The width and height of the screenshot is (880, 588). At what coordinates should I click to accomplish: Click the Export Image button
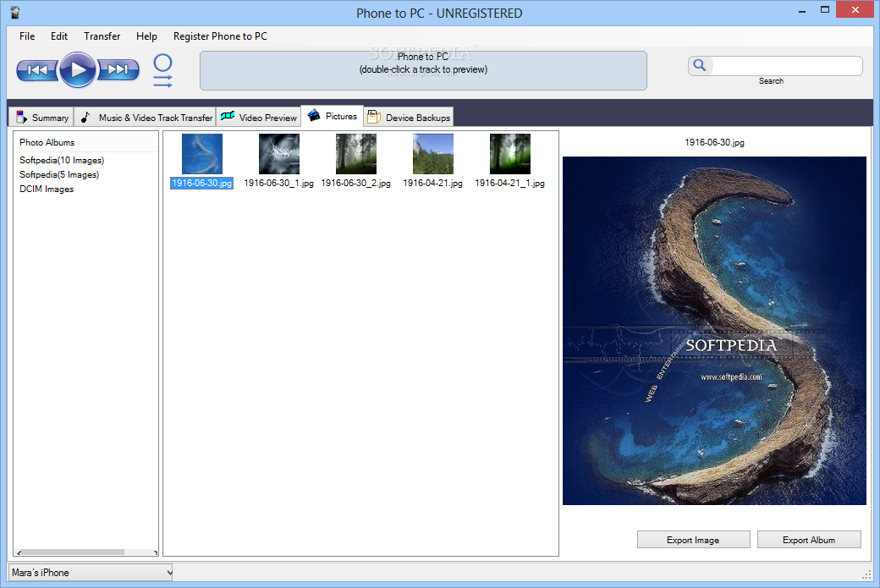point(693,540)
